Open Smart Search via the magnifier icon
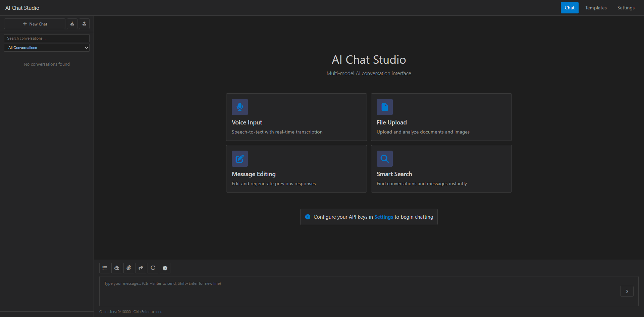 click(x=384, y=158)
